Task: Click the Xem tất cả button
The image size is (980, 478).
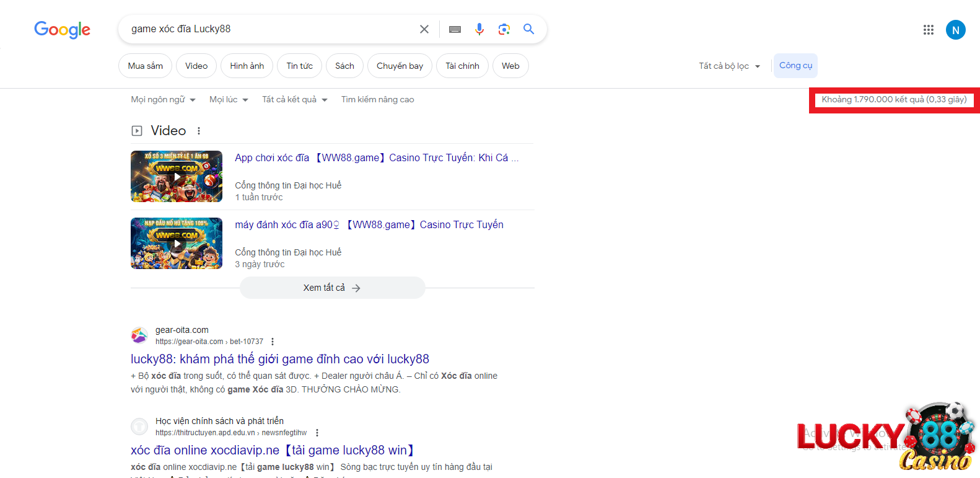Action: pyautogui.click(x=333, y=288)
